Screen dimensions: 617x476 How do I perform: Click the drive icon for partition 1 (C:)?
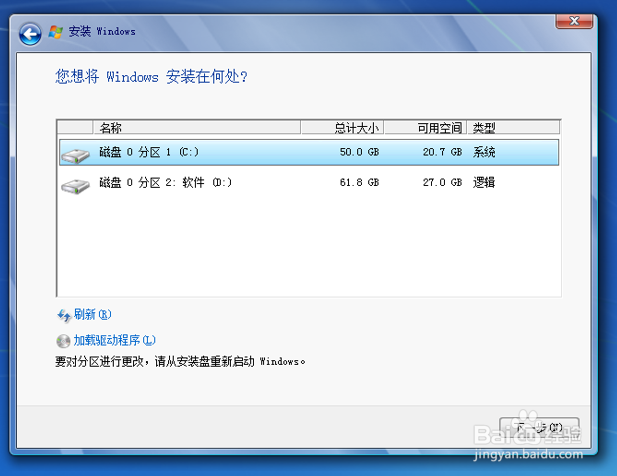click(x=76, y=156)
